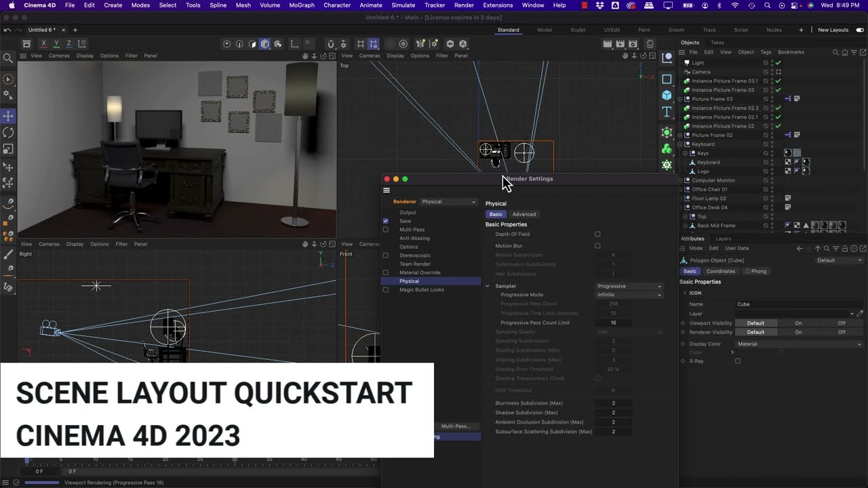Click the home icon in Objects manager
868x488 pixels.
845,52
